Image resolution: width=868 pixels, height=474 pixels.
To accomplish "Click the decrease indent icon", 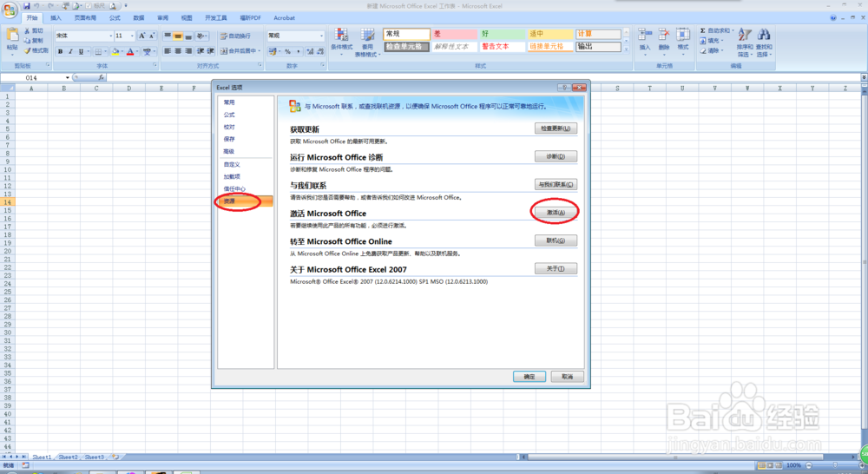I will (200, 51).
